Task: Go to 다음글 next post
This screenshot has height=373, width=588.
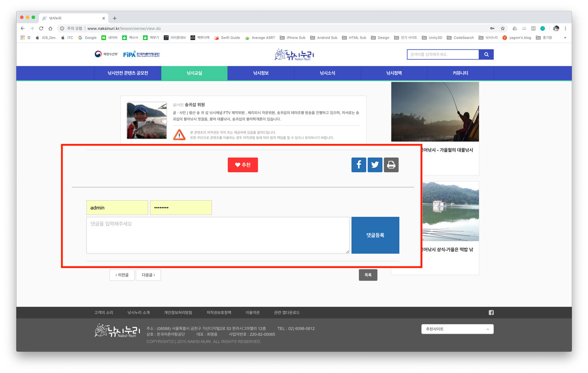Action: pyautogui.click(x=148, y=275)
